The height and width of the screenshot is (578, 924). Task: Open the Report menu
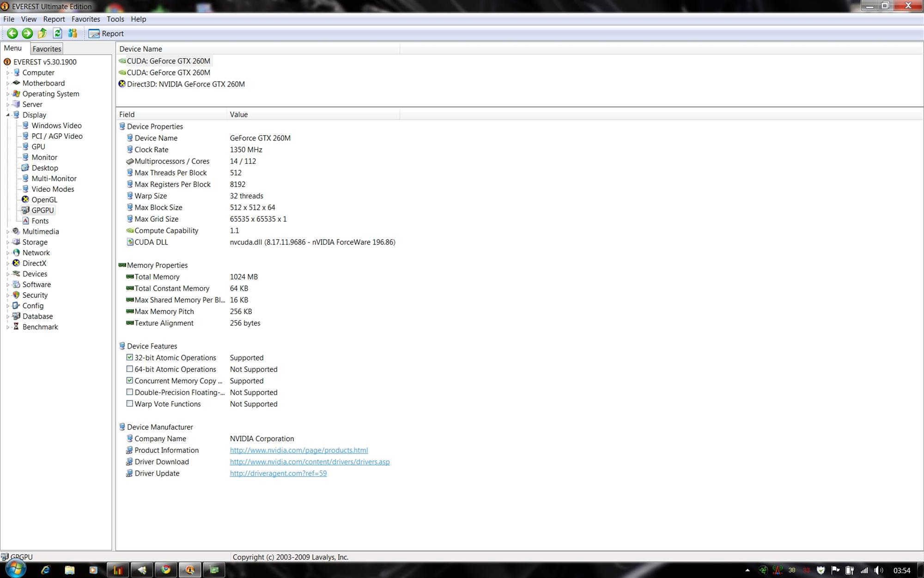(54, 19)
